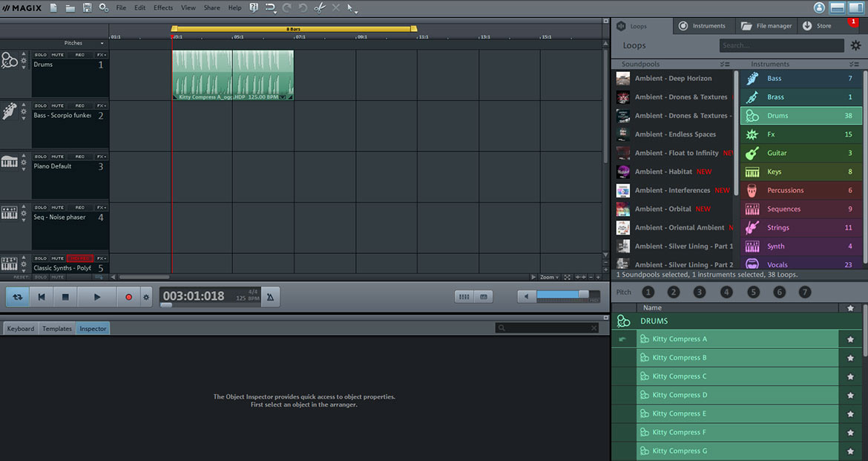This screenshot has height=461, width=868.
Task: Switch to the Store tab
Action: tap(823, 24)
